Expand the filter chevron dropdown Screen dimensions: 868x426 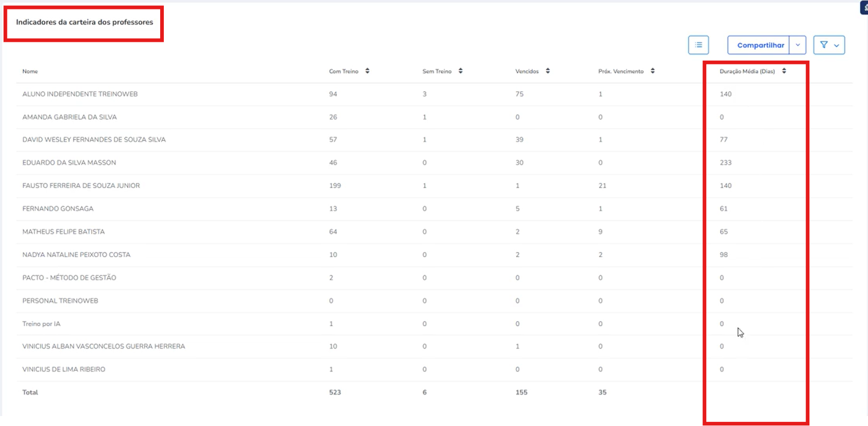[837, 46]
